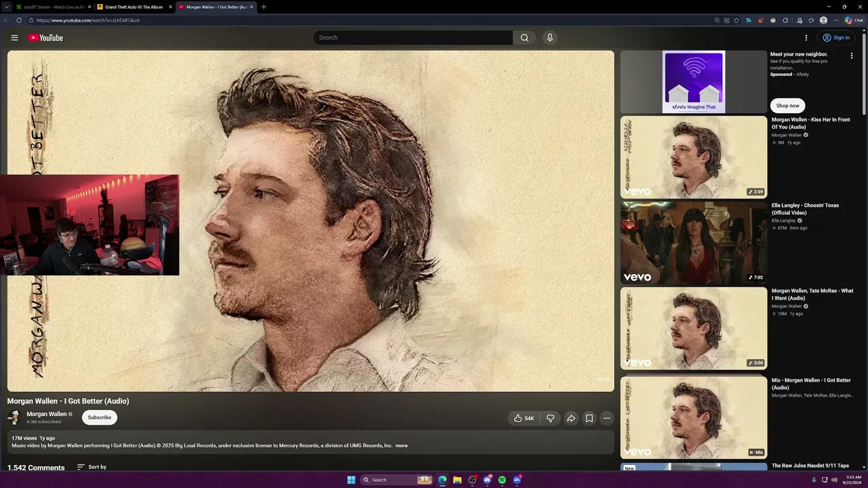Expand description with more link
Image resolution: width=868 pixels, height=488 pixels.
click(x=401, y=445)
